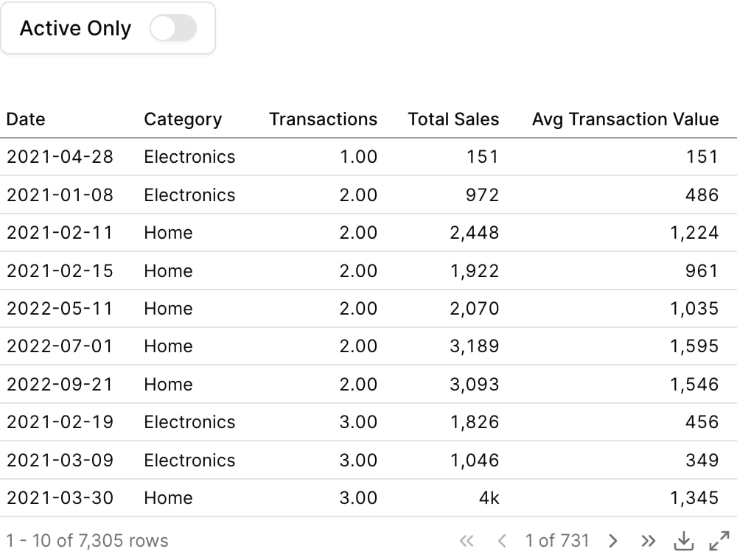Select the 2021-04-28 date cell
This screenshot has height=560, width=737.
(60, 157)
